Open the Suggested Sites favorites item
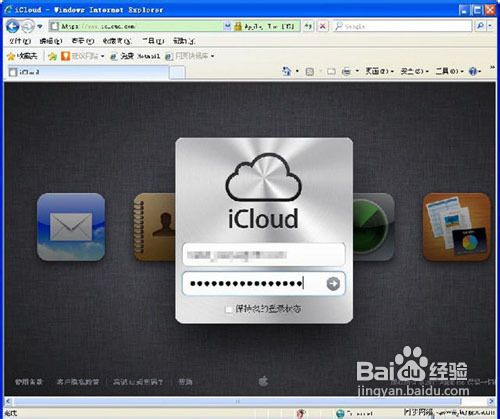Image resolution: width=500 pixels, height=419 pixels. click(x=83, y=56)
